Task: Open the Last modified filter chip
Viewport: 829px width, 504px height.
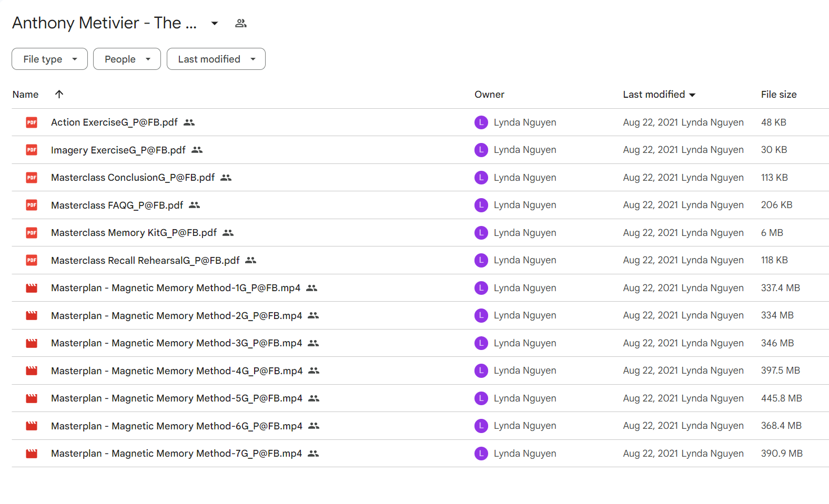Action: point(216,59)
